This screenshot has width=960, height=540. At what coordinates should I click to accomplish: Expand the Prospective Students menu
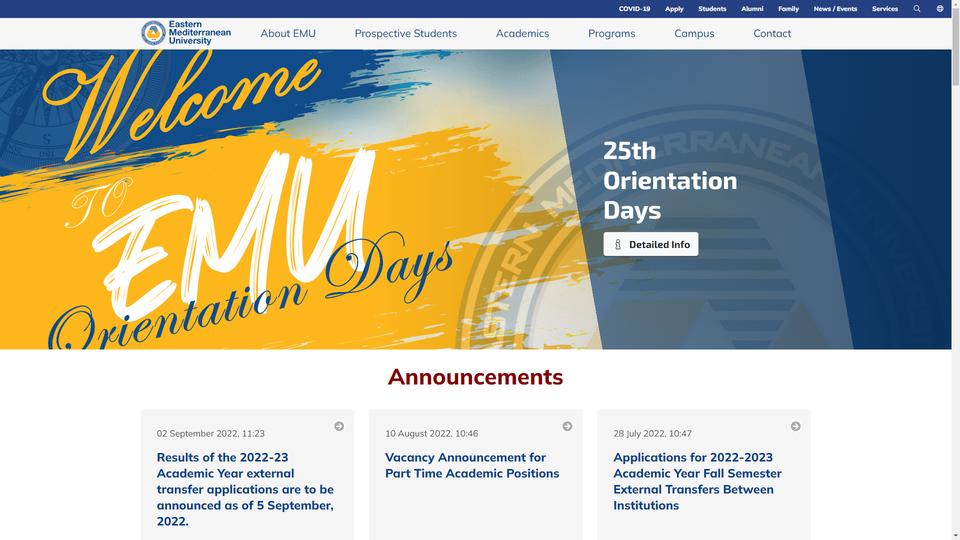406,34
